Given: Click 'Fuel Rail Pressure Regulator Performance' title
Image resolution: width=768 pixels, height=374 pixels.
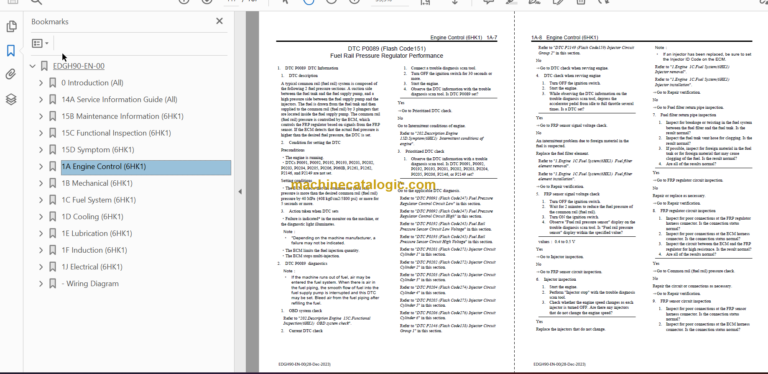Looking at the screenshot, I should 387,56.
